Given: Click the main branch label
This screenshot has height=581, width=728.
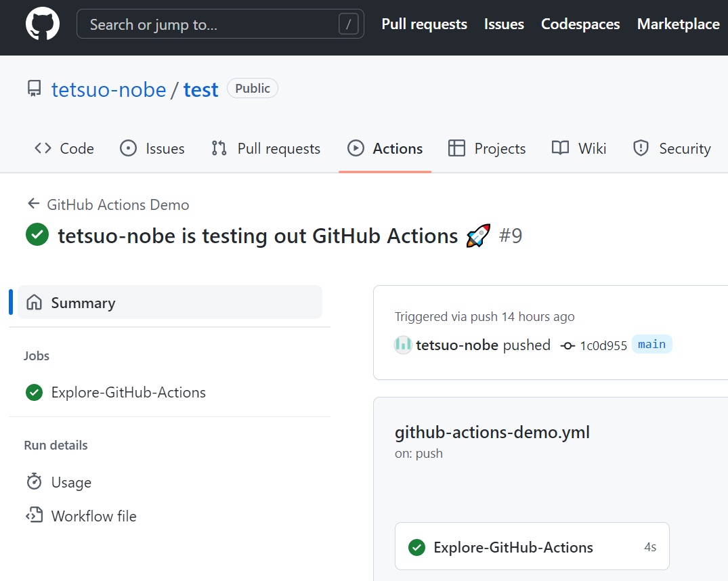Looking at the screenshot, I should pyautogui.click(x=651, y=344).
